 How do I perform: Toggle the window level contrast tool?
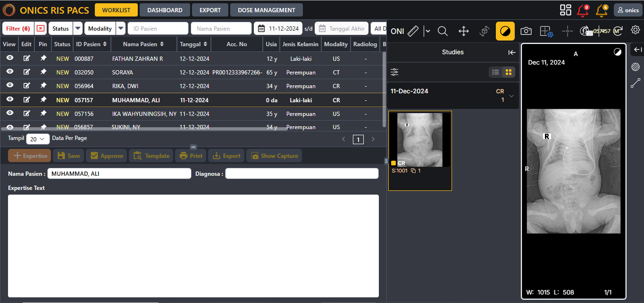click(x=505, y=31)
